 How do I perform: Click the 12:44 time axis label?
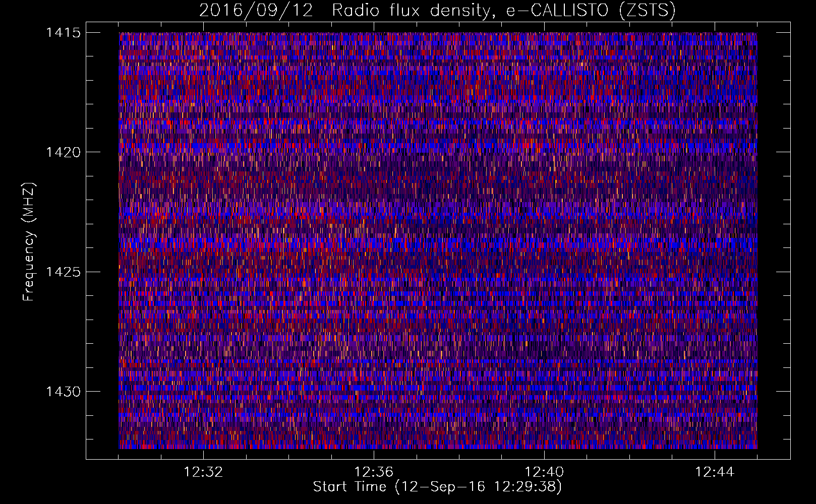[715, 472]
